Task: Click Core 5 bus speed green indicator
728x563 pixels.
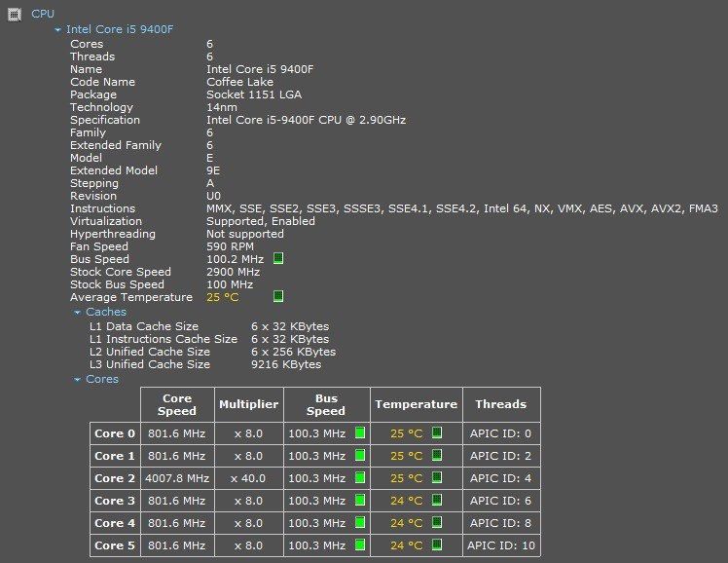Action: click(360, 544)
